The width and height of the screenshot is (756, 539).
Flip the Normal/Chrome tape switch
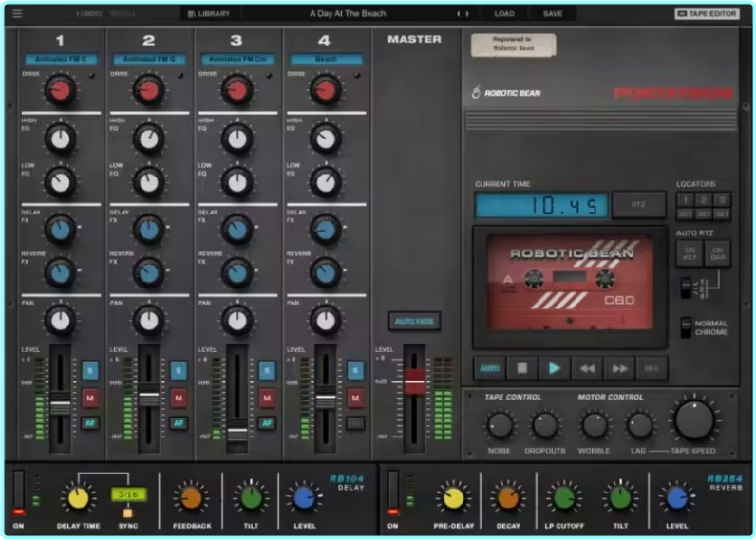[x=686, y=327]
